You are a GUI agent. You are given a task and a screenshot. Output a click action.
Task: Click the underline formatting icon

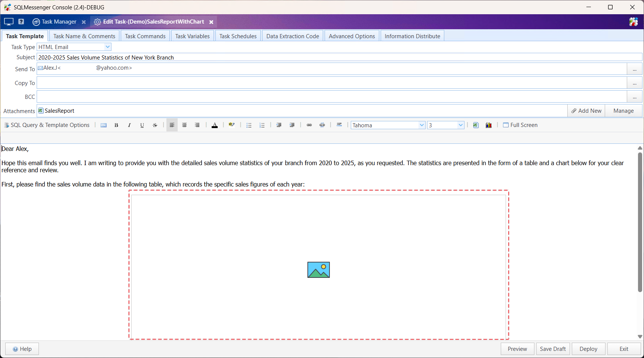[142, 125]
